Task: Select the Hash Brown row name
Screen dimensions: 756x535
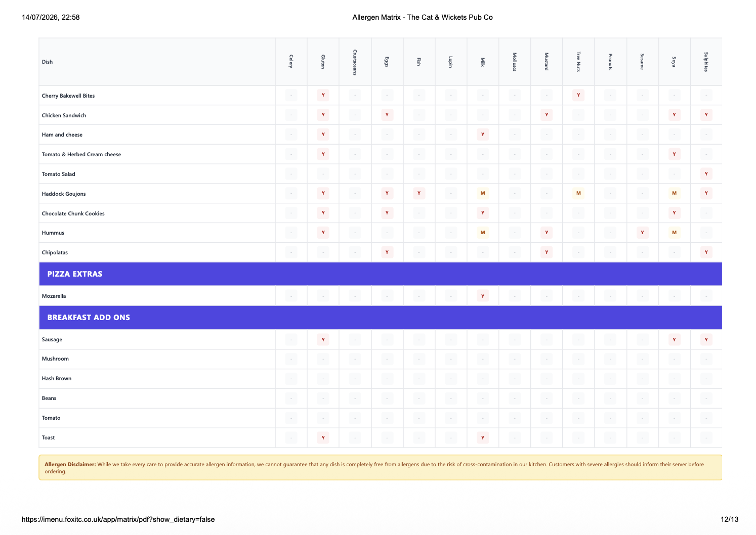Action: coord(56,378)
